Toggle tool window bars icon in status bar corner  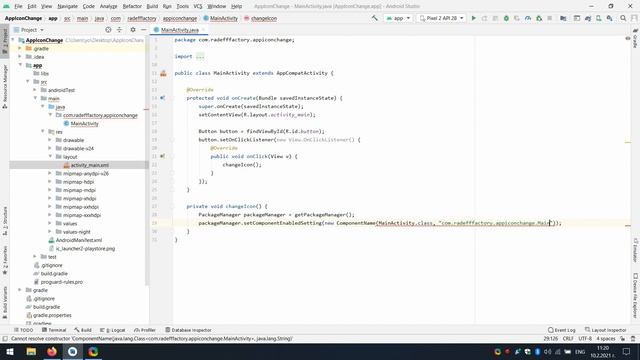coord(5,339)
